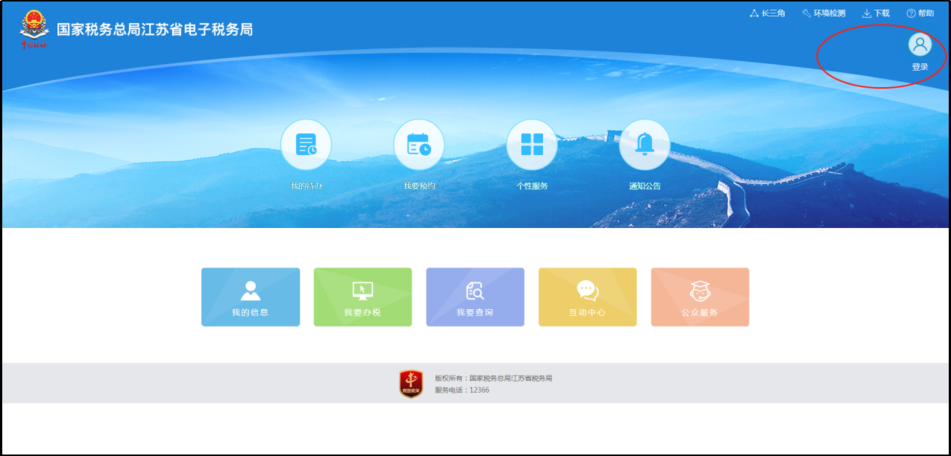
Task: Click the 登录 text label
Action: [919, 67]
